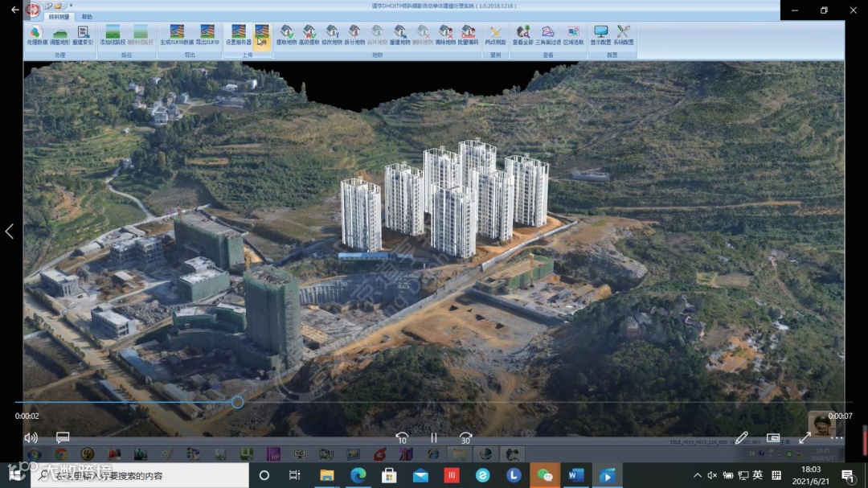Click the 高级提取 (advanced extract) icon
This screenshot has width=868, height=488.
click(309, 35)
